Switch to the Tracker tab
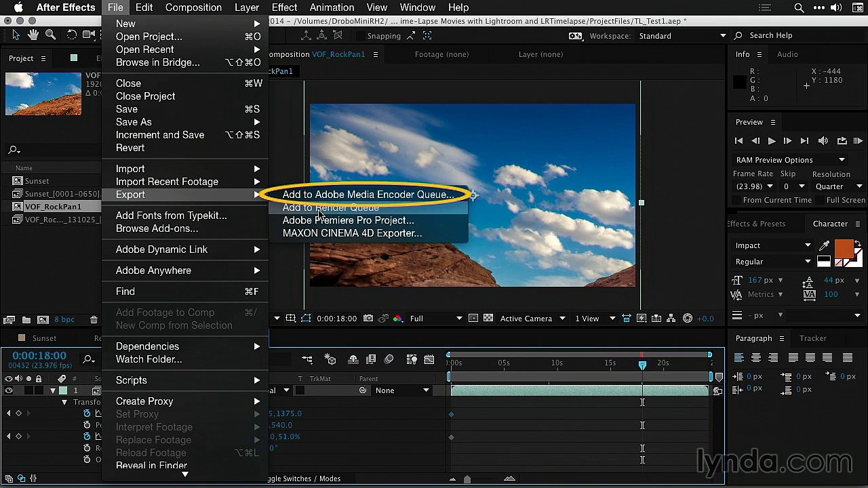 coord(812,338)
